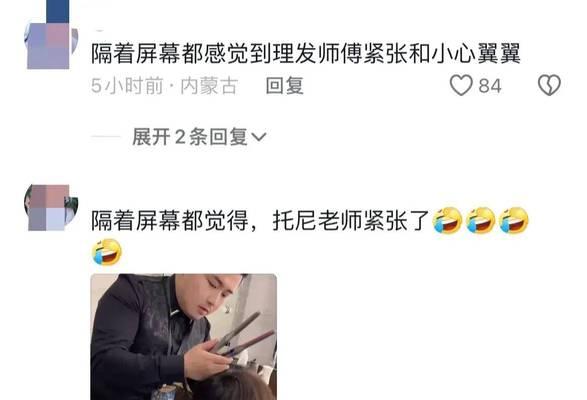Tap the 5小时前 timestamp on first comment
The height and width of the screenshot is (400, 587).
coord(127,86)
